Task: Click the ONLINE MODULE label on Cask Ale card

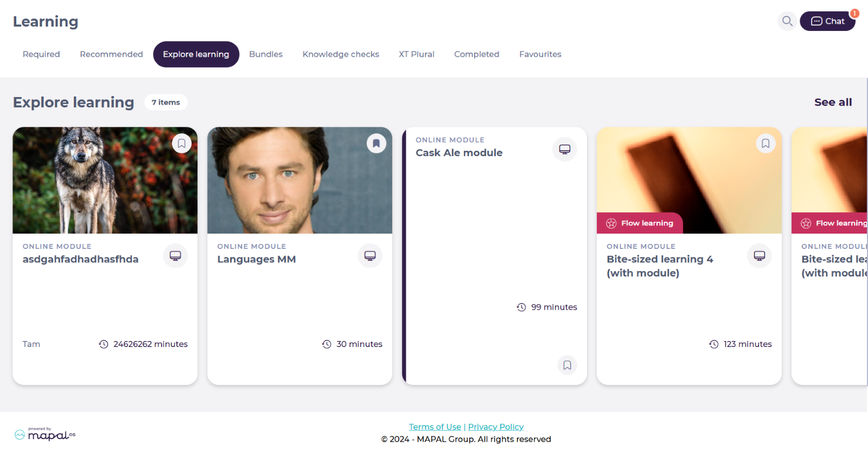Action: [x=450, y=140]
